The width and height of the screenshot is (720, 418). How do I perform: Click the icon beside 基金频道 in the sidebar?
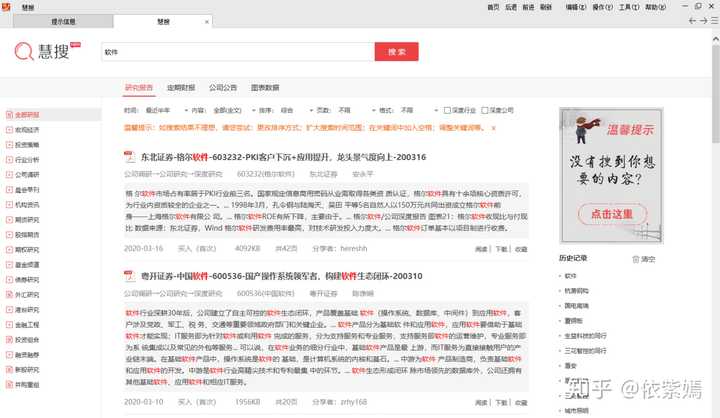tap(9, 265)
